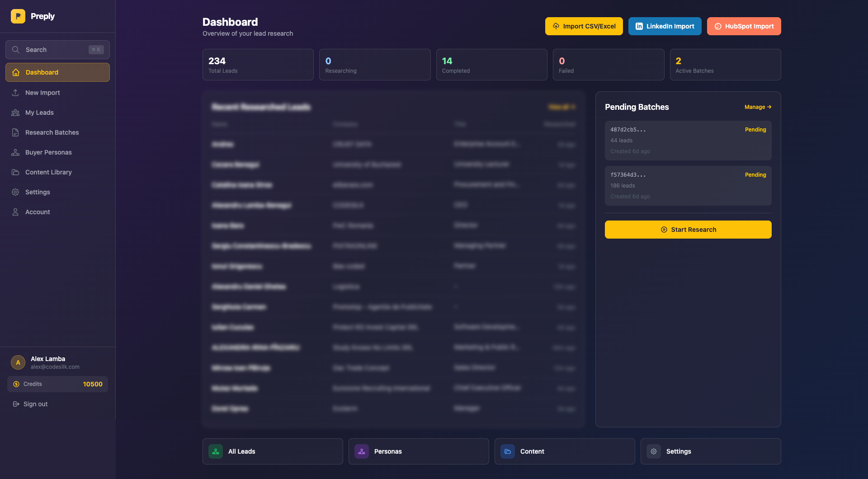Open Content Library in sidebar
868x479 pixels.
click(48, 172)
